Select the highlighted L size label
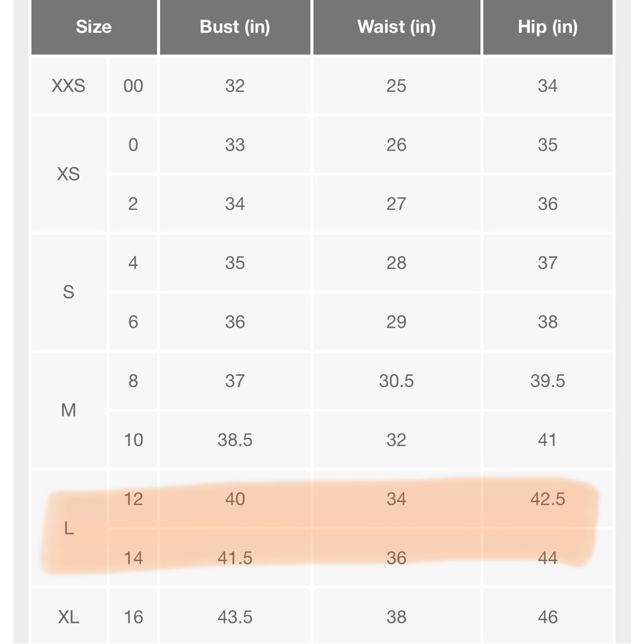This screenshot has height=644, width=644. pos(69,528)
